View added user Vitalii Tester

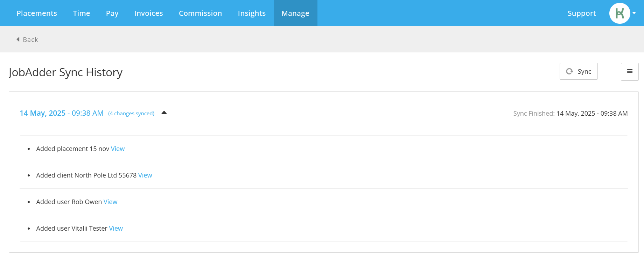pos(116,229)
